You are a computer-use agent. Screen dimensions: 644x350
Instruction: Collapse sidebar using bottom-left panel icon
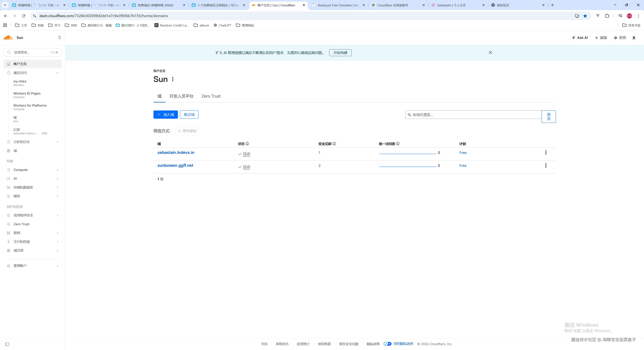coord(7,344)
